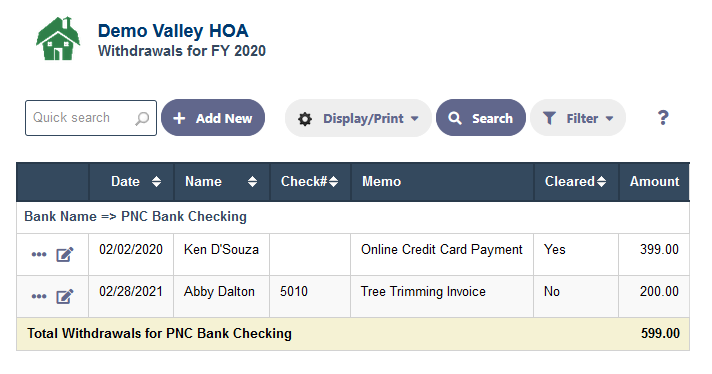Edit the Abby Dalton withdrawal via pencil icon
Image resolution: width=712 pixels, height=374 pixels.
click(64, 297)
